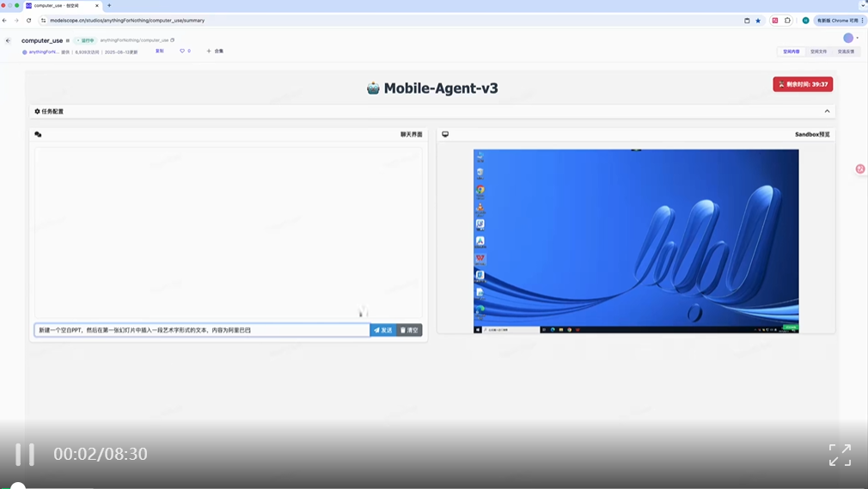Click the 复制 link
Image resolution: width=868 pixels, height=489 pixels.
[x=160, y=51]
